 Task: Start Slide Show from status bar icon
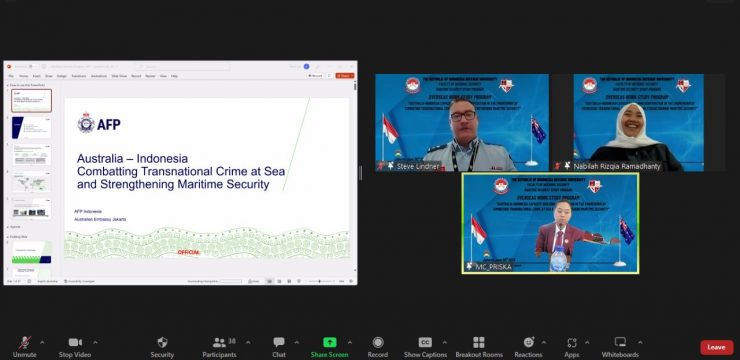point(299,281)
